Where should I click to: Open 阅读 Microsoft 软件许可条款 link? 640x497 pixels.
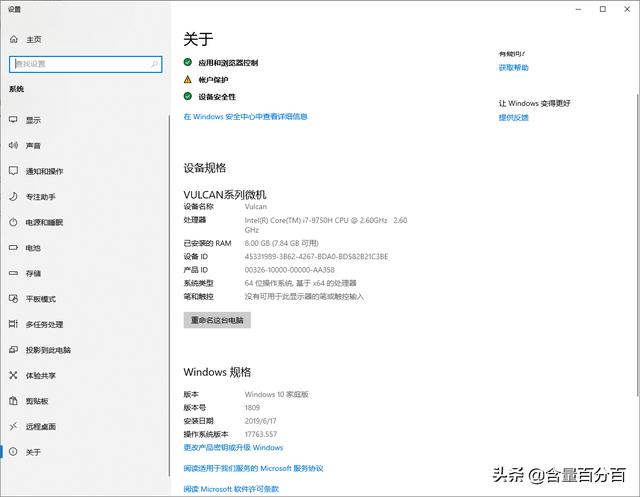point(231,489)
